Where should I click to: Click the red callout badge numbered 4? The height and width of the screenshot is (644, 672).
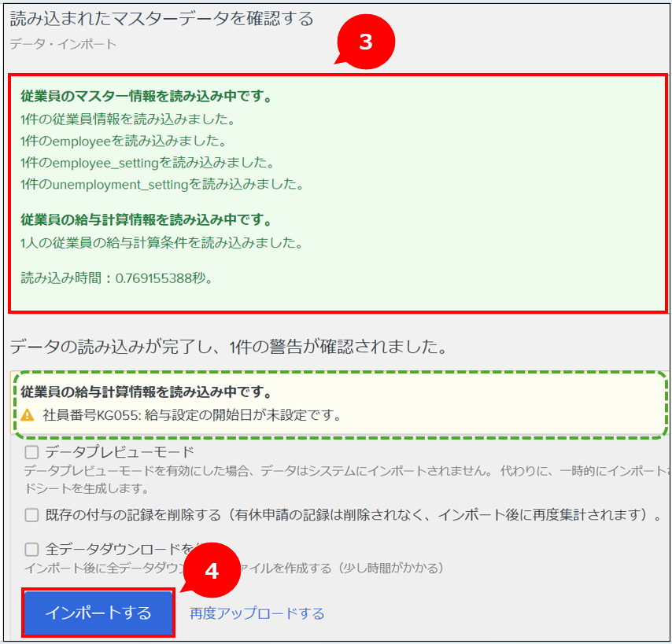210,571
